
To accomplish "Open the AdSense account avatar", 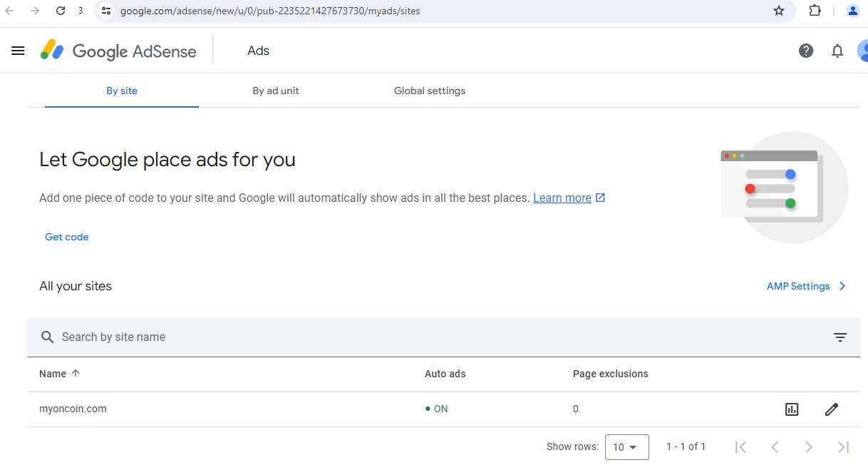I will click(x=863, y=51).
